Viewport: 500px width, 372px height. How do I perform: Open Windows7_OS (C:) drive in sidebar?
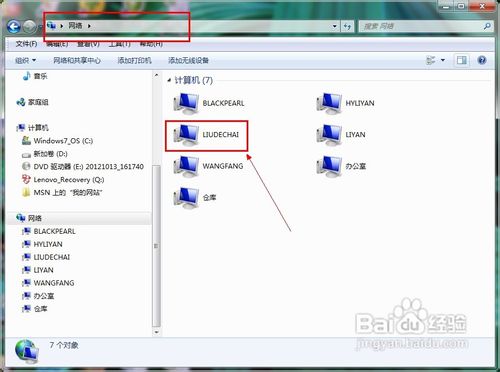pyautogui.click(x=57, y=141)
